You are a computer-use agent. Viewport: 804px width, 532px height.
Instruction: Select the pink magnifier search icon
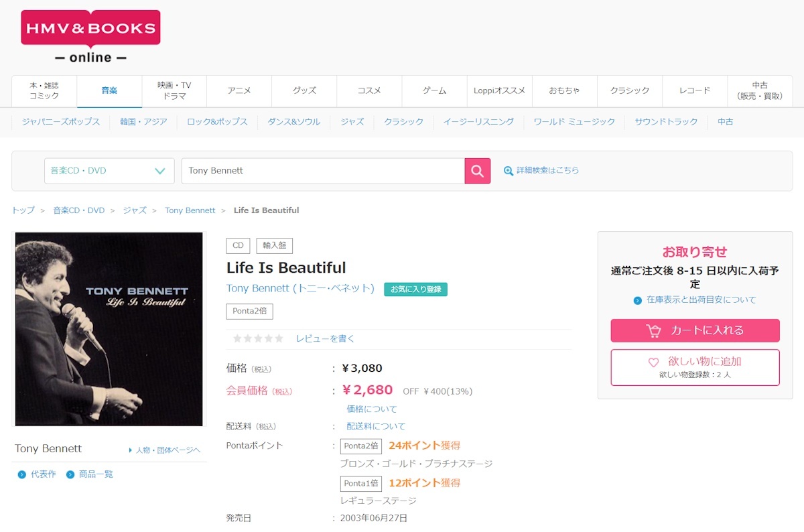point(477,171)
